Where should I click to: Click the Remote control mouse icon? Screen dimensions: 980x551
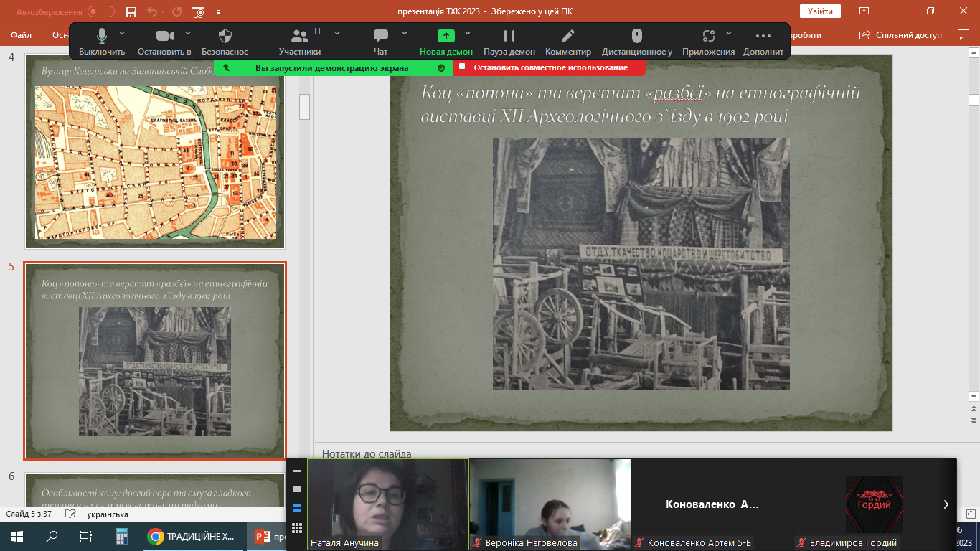(x=636, y=37)
